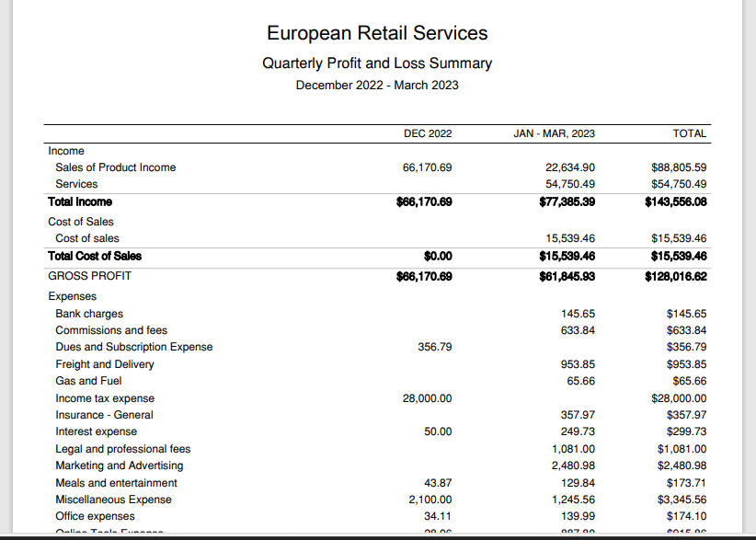
Task: Click the Interest expense label
Action: pos(97,431)
